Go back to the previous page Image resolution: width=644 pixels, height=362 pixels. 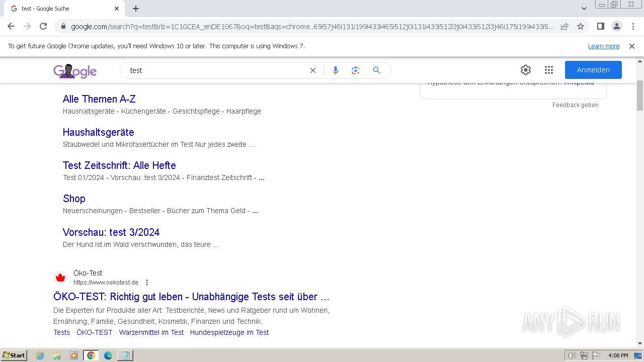(x=11, y=26)
